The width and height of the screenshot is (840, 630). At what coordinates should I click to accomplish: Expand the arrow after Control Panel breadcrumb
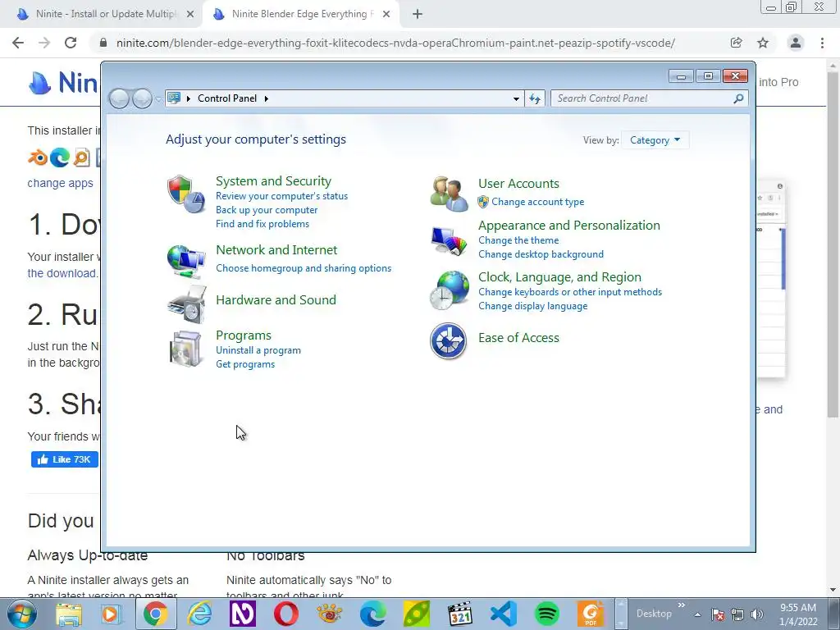(267, 98)
